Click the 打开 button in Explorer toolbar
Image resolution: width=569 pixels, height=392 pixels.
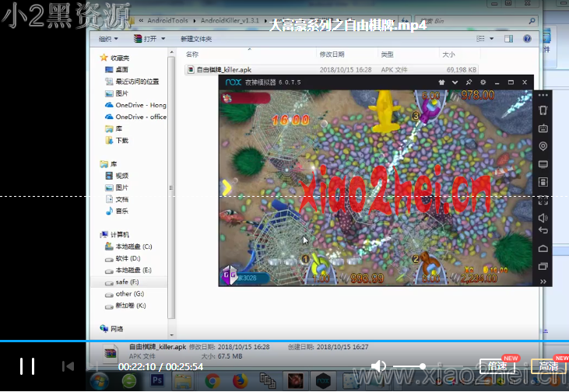coord(146,39)
